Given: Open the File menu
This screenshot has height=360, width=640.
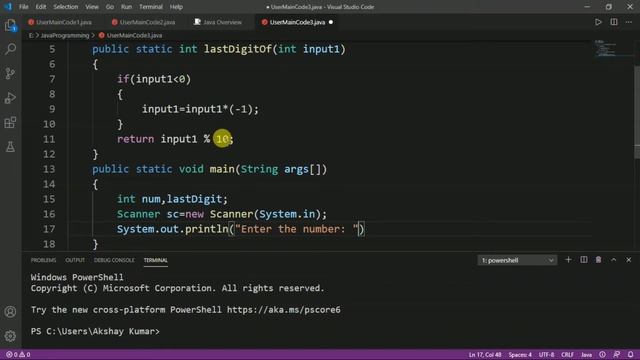Looking at the screenshot, I should click(x=24, y=7).
